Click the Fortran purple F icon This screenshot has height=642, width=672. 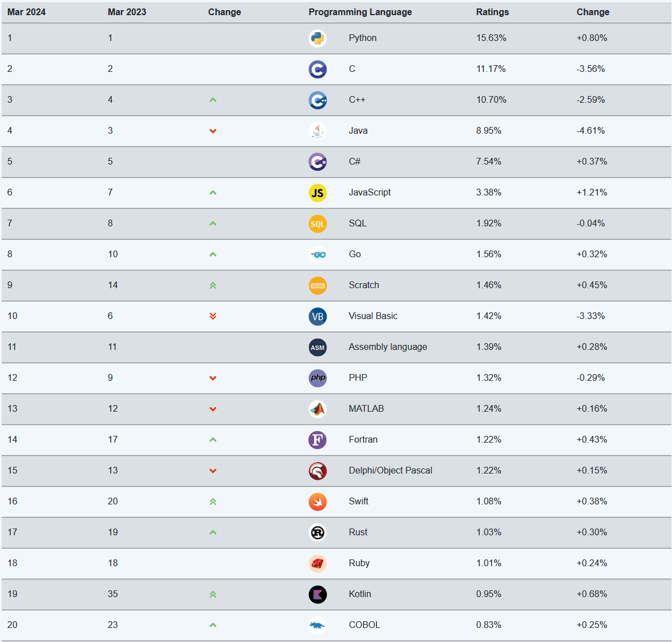point(317,440)
